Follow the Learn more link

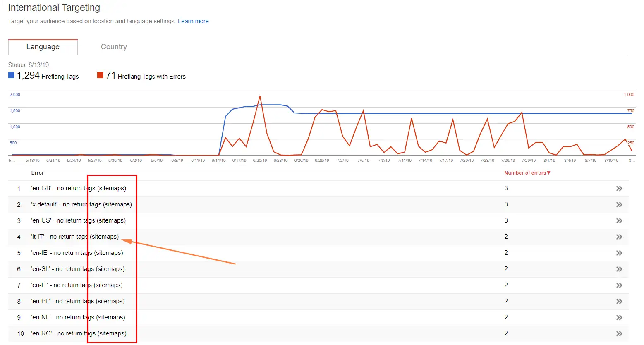click(193, 21)
